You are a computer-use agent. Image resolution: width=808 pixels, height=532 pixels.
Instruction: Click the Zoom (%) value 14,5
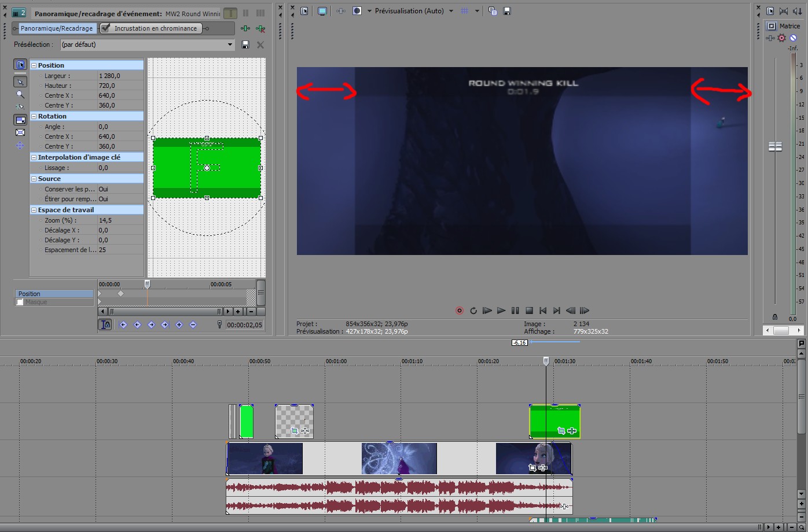120,220
